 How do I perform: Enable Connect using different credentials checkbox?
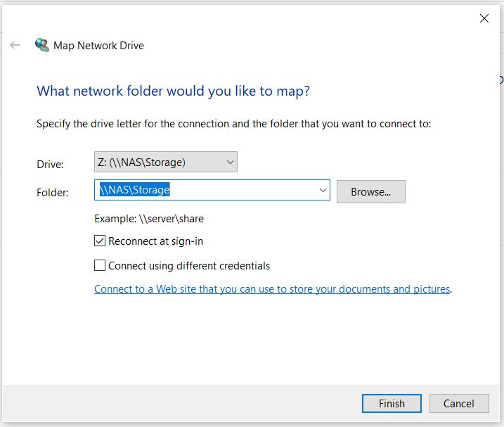click(100, 265)
